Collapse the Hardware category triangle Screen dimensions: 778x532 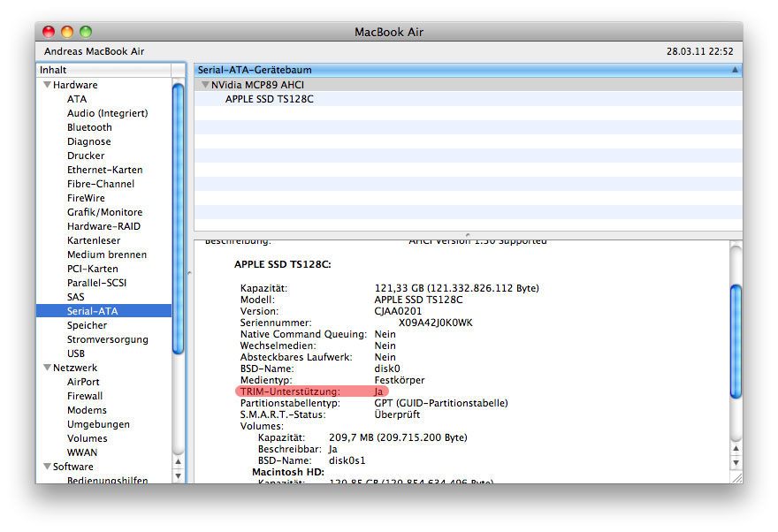click(x=47, y=85)
